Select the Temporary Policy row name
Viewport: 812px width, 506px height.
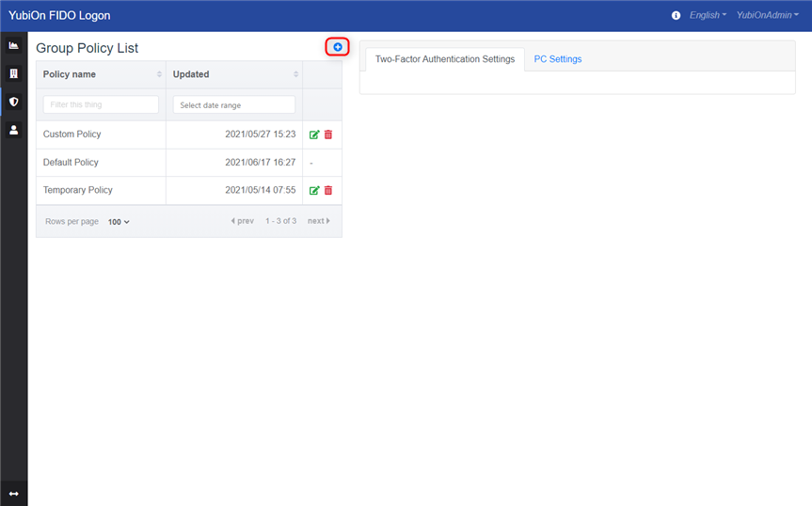pos(78,190)
